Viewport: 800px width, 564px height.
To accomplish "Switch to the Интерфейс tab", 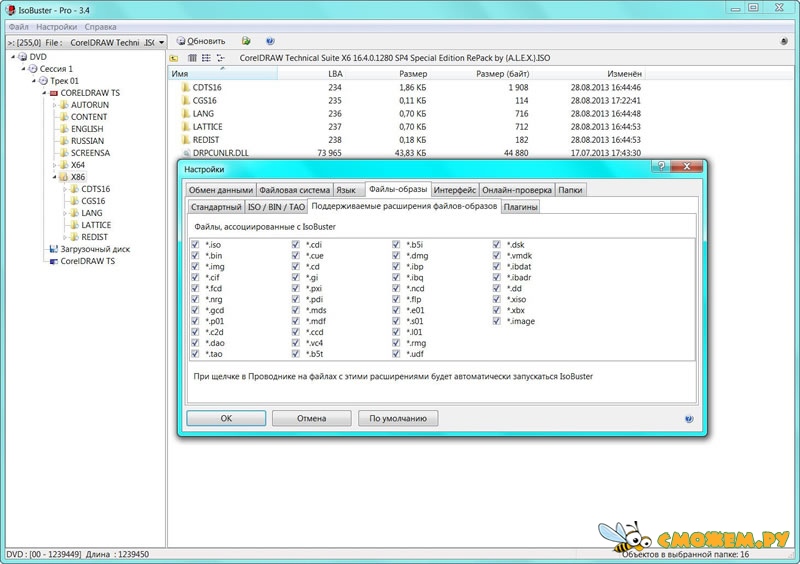I will (x=455, y=190).
